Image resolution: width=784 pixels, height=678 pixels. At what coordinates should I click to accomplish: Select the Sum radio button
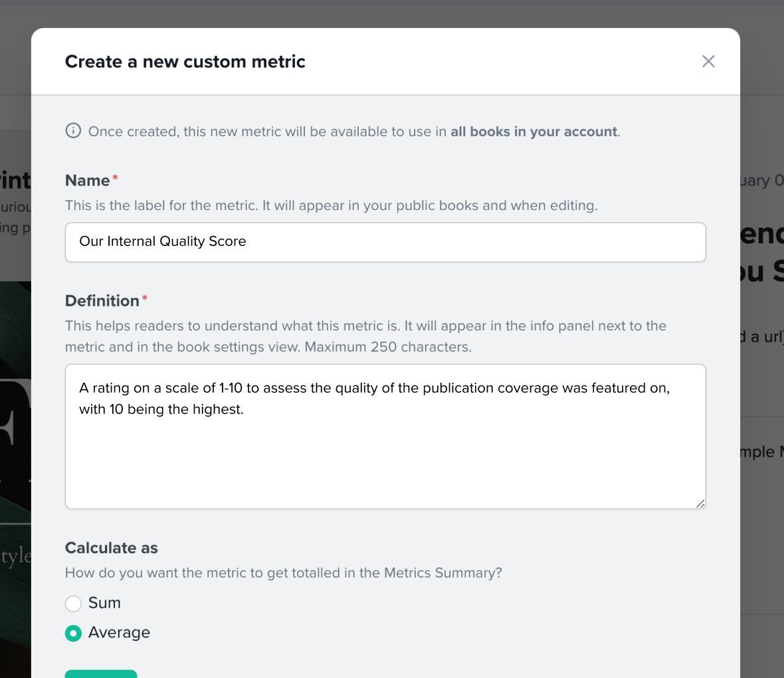pyautogui.click(x=73, y=604)
